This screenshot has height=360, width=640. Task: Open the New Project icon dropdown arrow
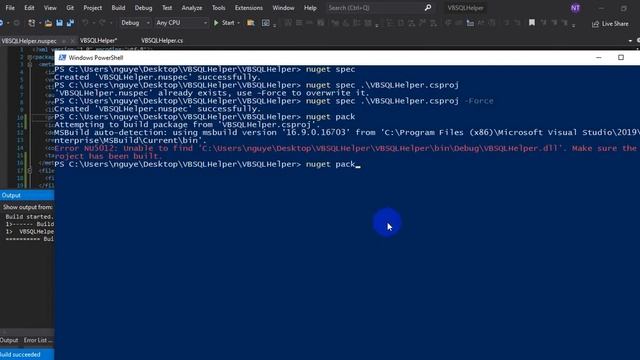40,23
